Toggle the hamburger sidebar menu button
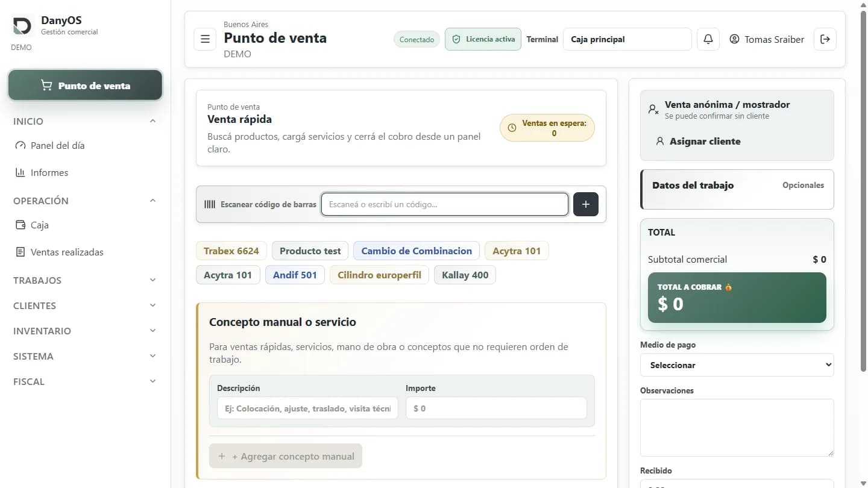 205,39
